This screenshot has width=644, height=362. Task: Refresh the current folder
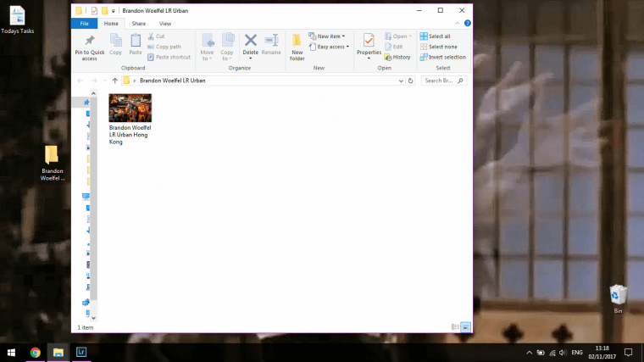pyautogui.click(x=410, y=81)
